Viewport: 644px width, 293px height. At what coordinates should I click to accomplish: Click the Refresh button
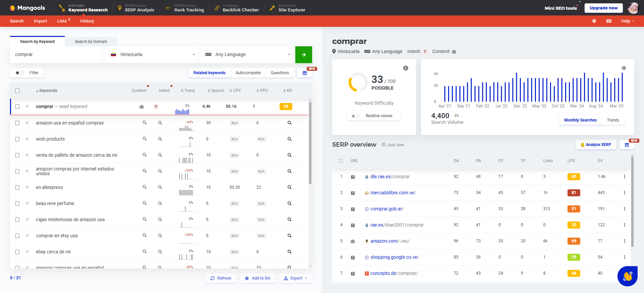coord(221,278)
